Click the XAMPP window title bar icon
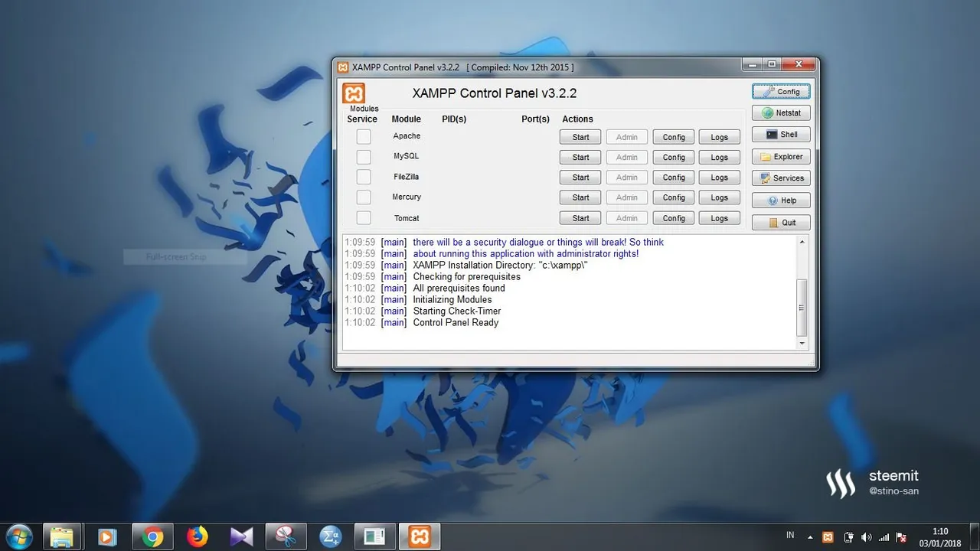Viewport: 980px width, 551px height. point(343,67)
